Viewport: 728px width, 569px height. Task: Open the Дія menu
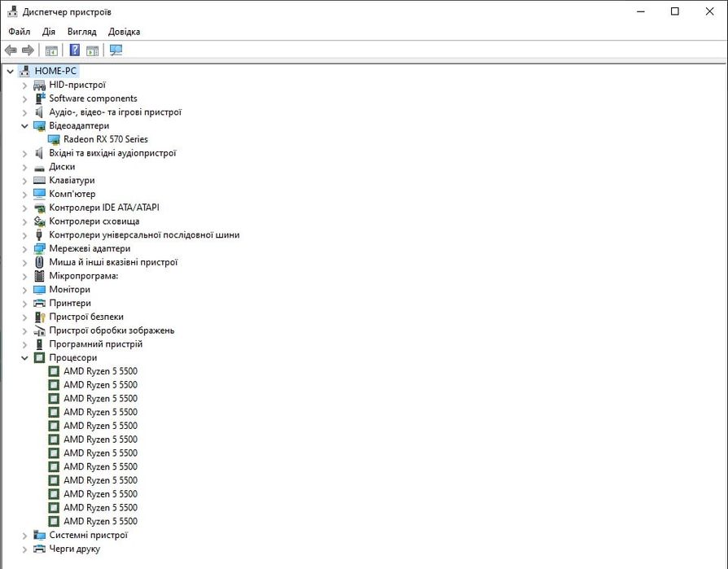(49, 32)
